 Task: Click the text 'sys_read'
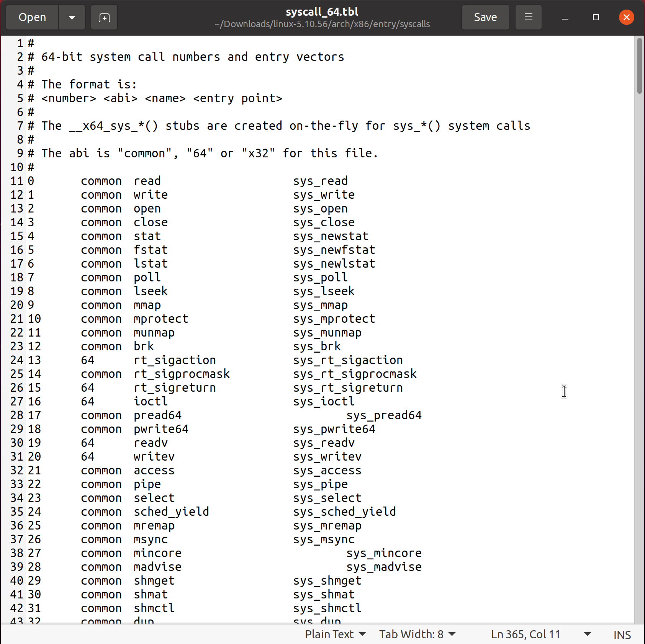320,181
